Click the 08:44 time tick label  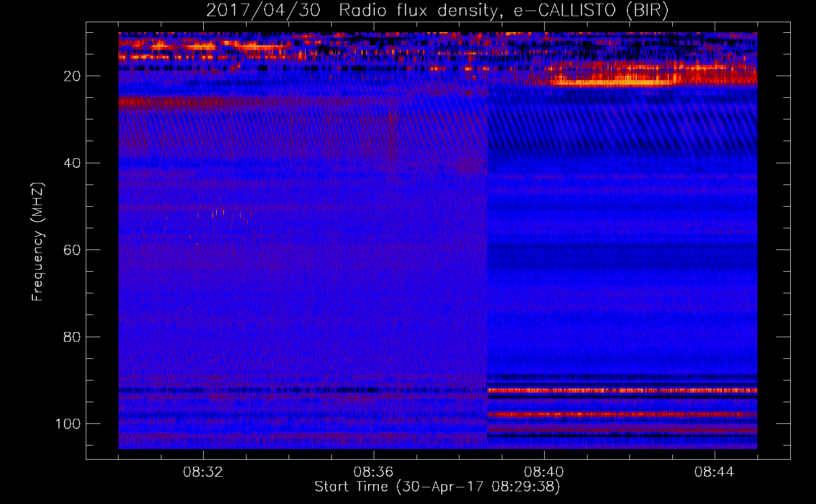(715, 472)
